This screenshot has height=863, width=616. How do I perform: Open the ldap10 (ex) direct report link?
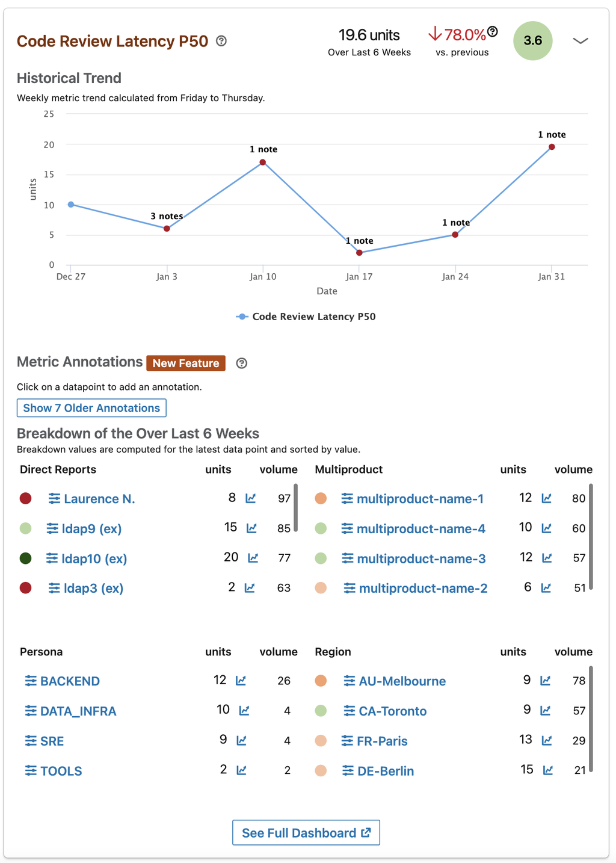(x=94, y=558)
